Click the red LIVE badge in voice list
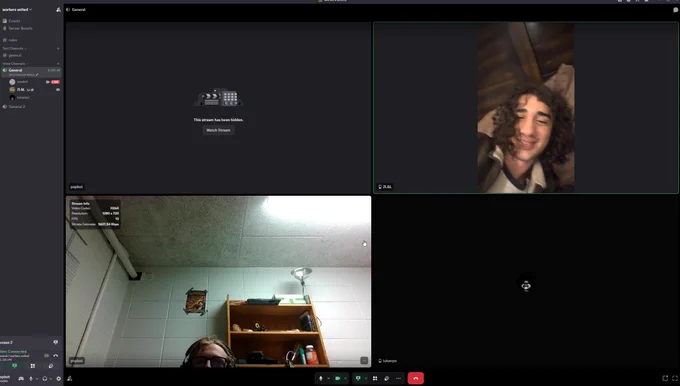Image resolution: width=680 pixels, height=386 pixels. pos(55,82)
